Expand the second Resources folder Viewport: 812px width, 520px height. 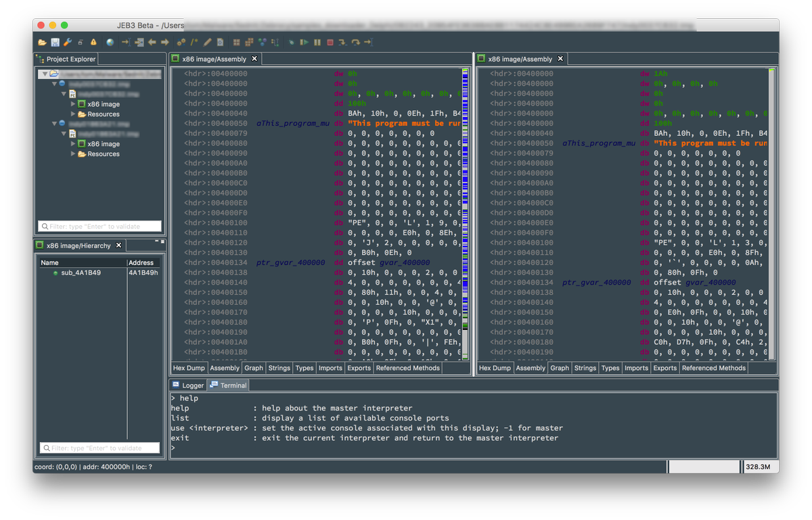[x=73, y=154]
